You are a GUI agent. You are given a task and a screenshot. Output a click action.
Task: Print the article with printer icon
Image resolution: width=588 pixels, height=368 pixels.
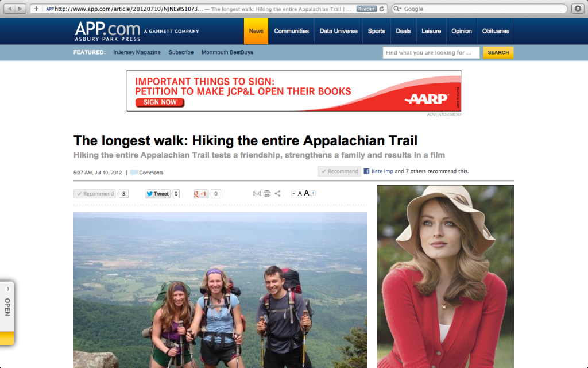pos(267,193)
